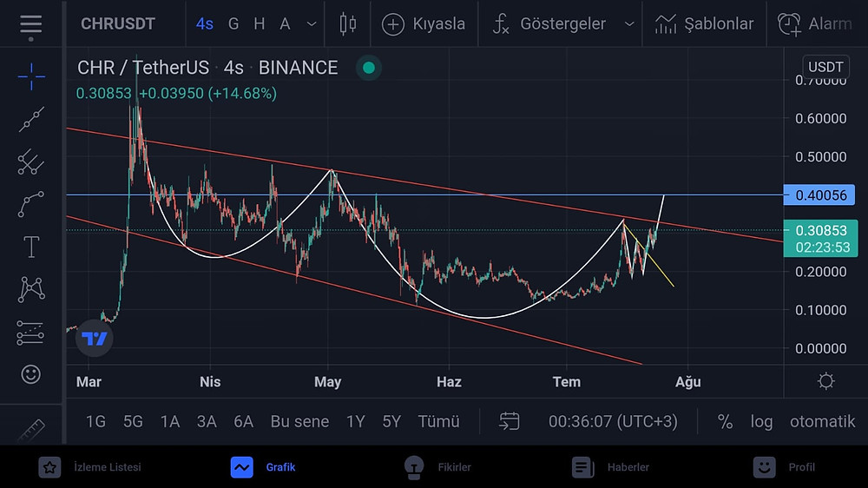This screenshot has width=868, height=488.
Task: Click the TradingView logo
Action: click(94, 338)
